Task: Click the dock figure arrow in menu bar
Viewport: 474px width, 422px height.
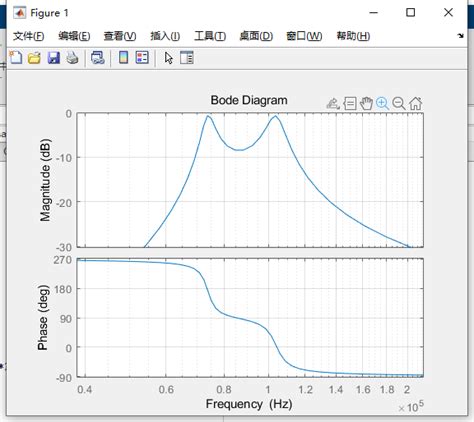Action: 461,36
